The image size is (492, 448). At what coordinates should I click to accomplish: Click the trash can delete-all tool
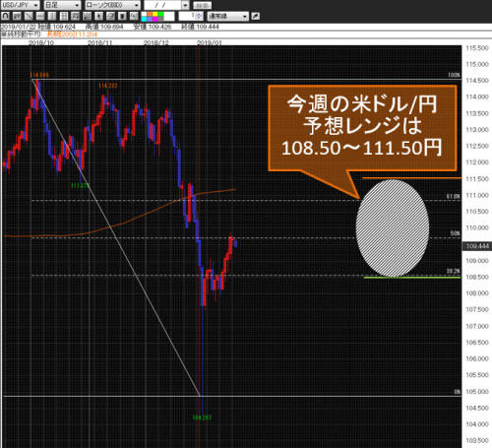click(x=122, y=16)
